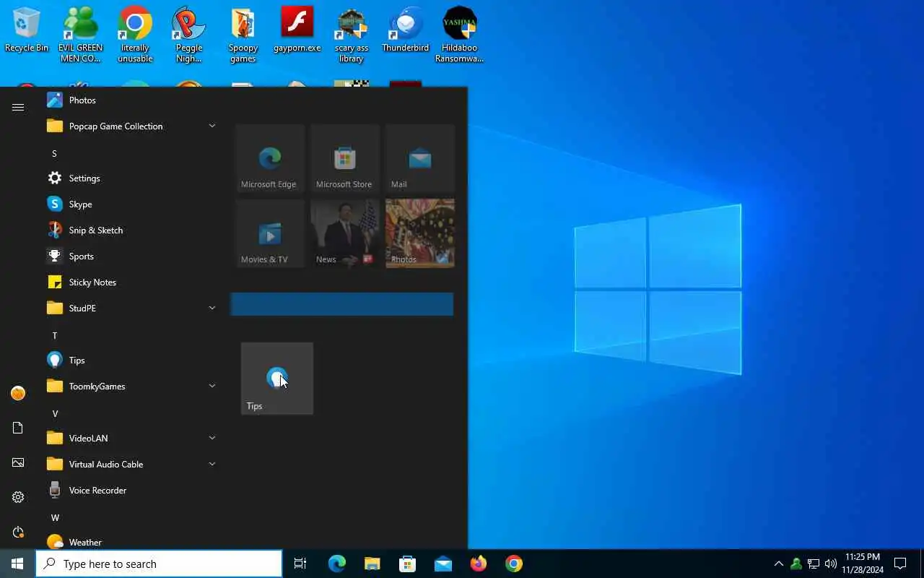Expand the Popcap Game Collection folder
924x578 pixels.
tap(212, 126)
